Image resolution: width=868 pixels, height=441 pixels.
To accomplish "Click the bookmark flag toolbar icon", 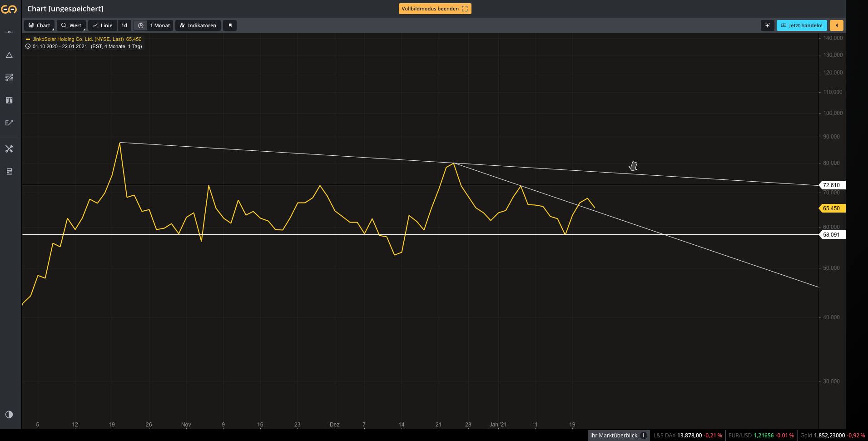I will tap(230, 25).
